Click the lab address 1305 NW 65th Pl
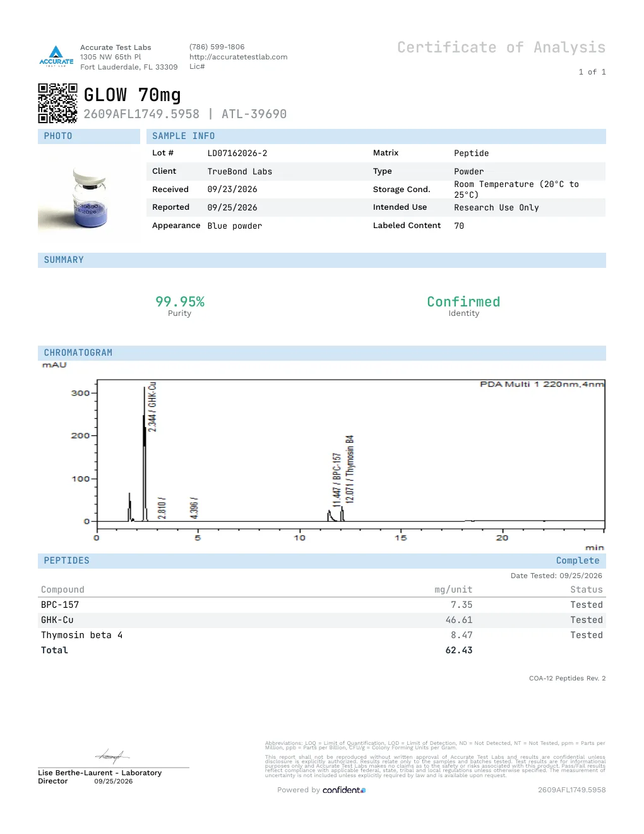The width and height of the screenshot is (644, 834). [110, 57]
